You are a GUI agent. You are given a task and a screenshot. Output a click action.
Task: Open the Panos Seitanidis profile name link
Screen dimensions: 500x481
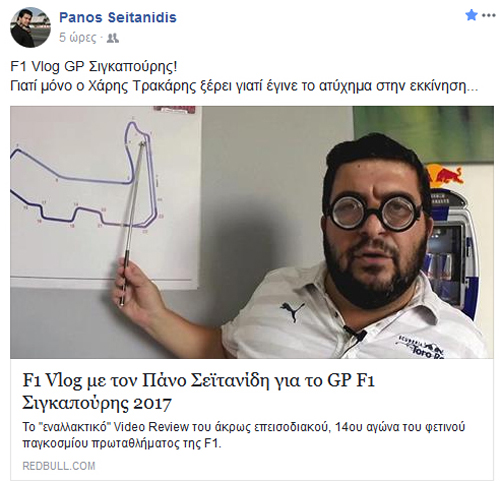[x=118, y=17]
